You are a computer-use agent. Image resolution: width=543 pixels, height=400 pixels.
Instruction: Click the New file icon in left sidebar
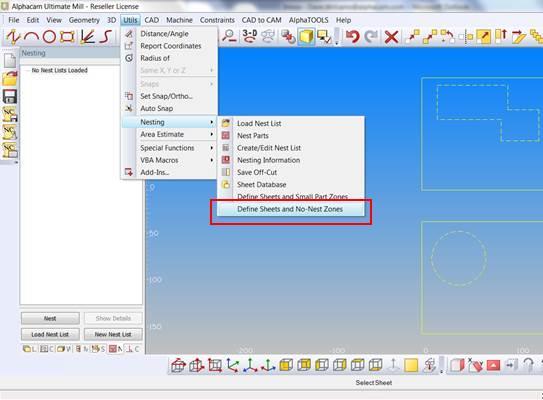tap(10, 61)
